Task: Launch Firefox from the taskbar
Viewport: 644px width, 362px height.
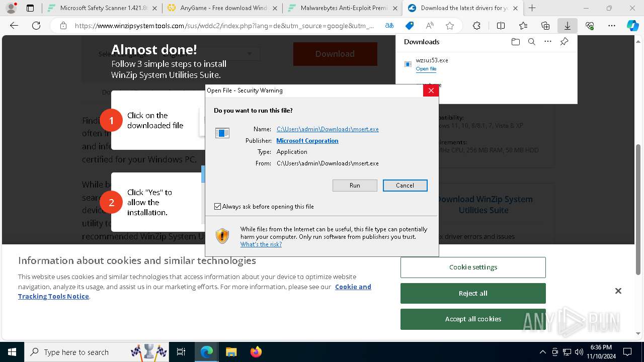Action: click(x=256, y=352)
